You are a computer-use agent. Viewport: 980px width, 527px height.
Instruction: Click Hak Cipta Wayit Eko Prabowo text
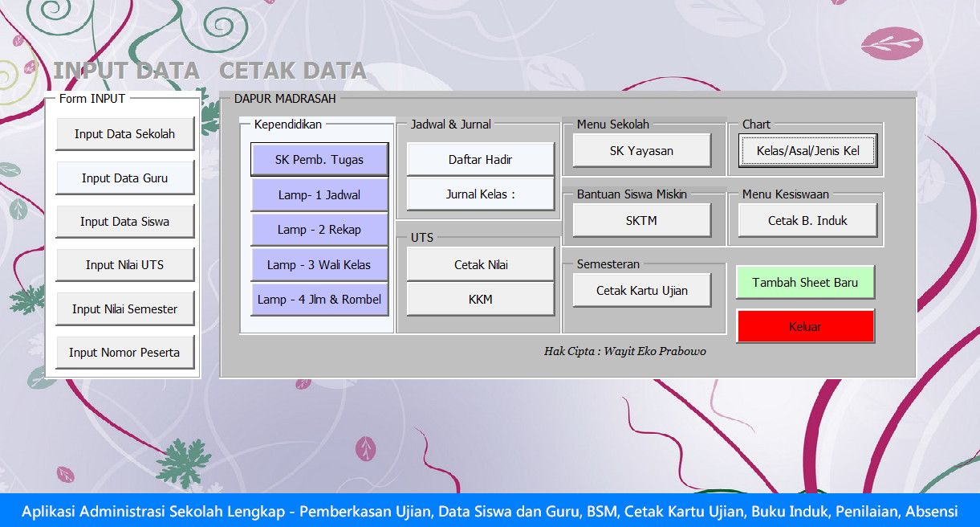click(x=625, y=351)
